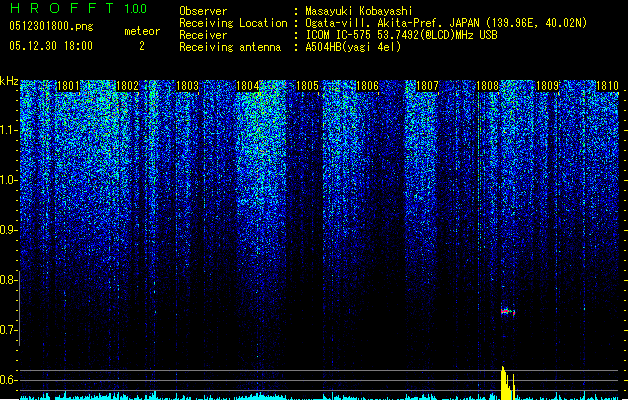Viewport: 629px width, 400px height.
Task: Select the filename 0512301800.png
Action: pos(51,26)
